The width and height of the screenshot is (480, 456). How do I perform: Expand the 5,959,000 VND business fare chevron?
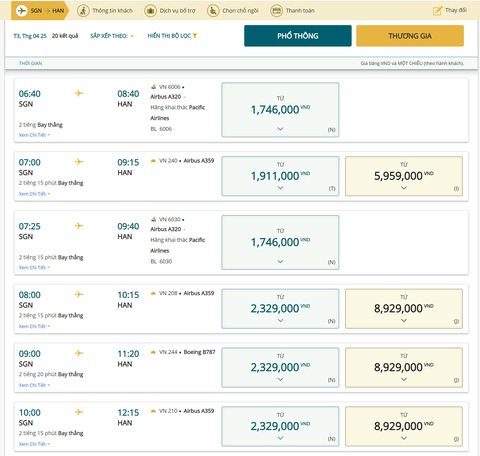point(404,188)
